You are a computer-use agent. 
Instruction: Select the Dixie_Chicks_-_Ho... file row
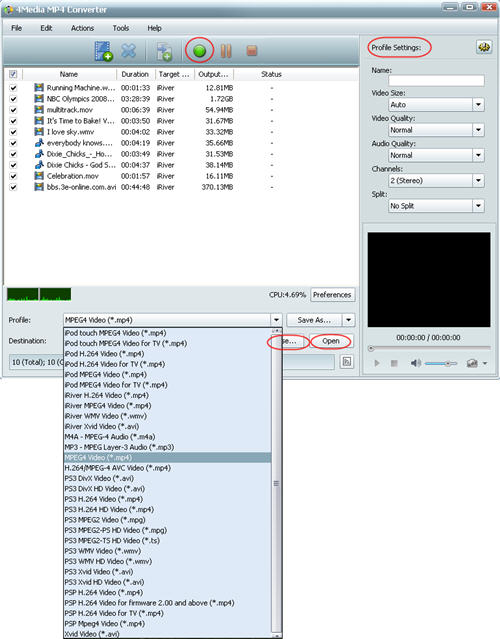[x=181, y=154]
